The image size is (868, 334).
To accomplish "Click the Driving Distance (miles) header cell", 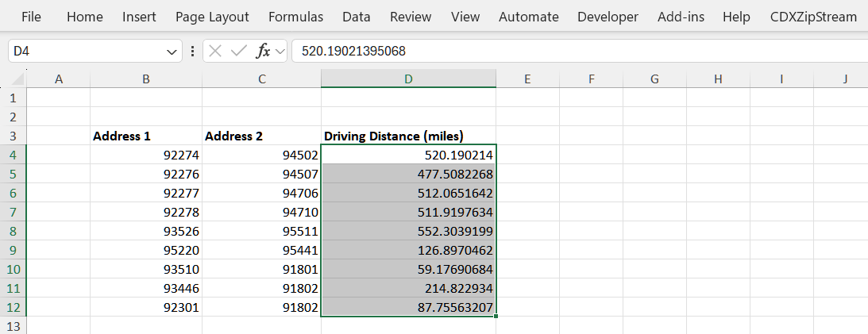I will click(x=408, y=136).
